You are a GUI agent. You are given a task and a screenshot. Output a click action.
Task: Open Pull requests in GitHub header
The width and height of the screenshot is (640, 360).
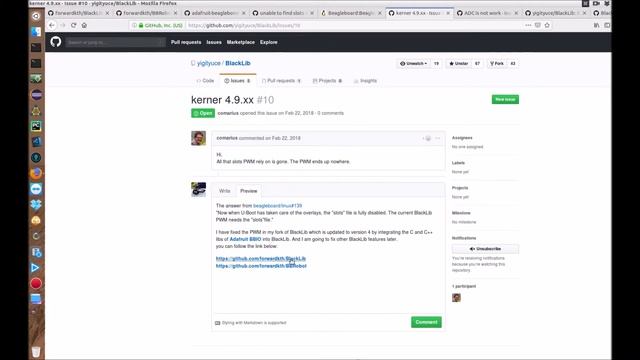coord(186,42)
